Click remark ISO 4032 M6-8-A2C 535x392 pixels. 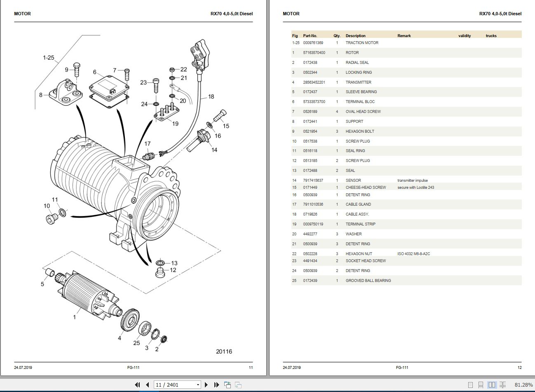pos(414,254)
